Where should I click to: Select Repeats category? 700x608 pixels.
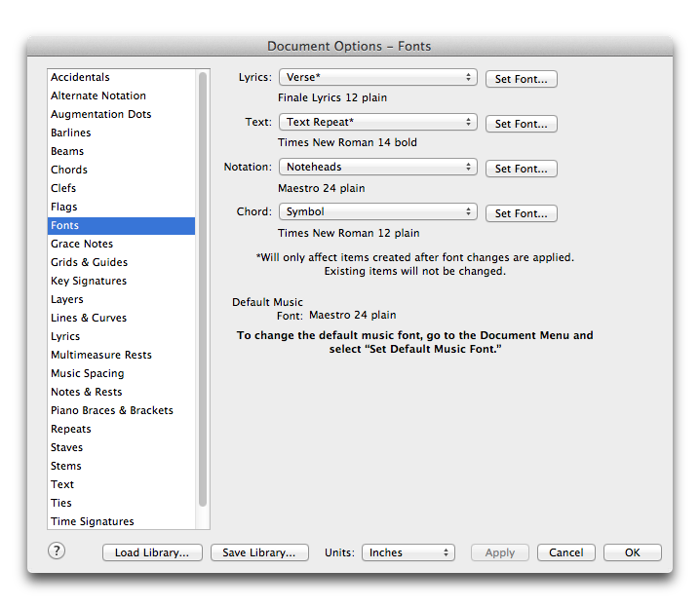pos(121,429)
